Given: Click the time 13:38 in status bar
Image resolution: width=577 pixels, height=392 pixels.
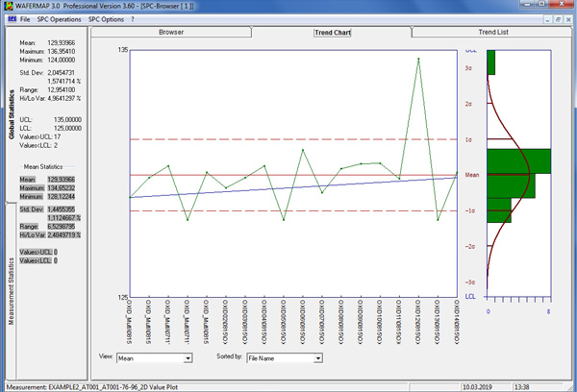Looking at the screenshot, I should click(x=521, y=387).
